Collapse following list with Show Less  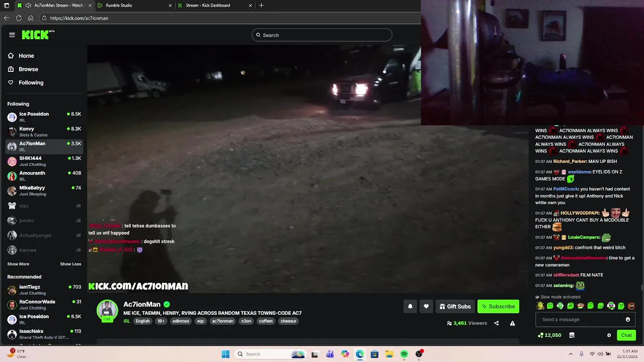coord(70,264)
